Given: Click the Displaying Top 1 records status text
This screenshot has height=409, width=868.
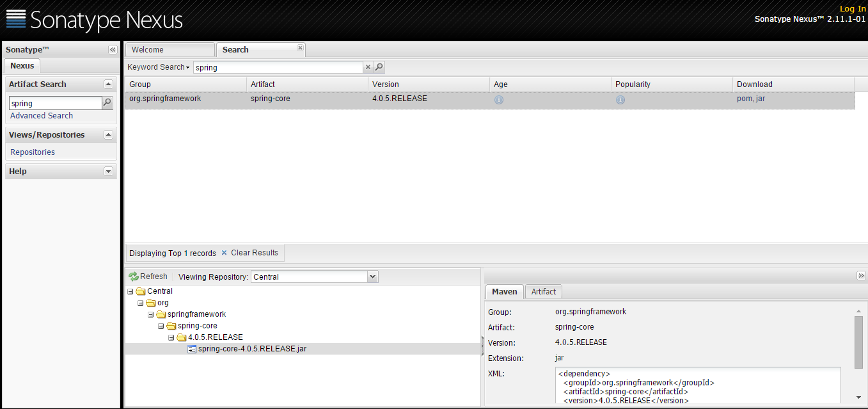Looking at the screenshot, I should point(173,253).
